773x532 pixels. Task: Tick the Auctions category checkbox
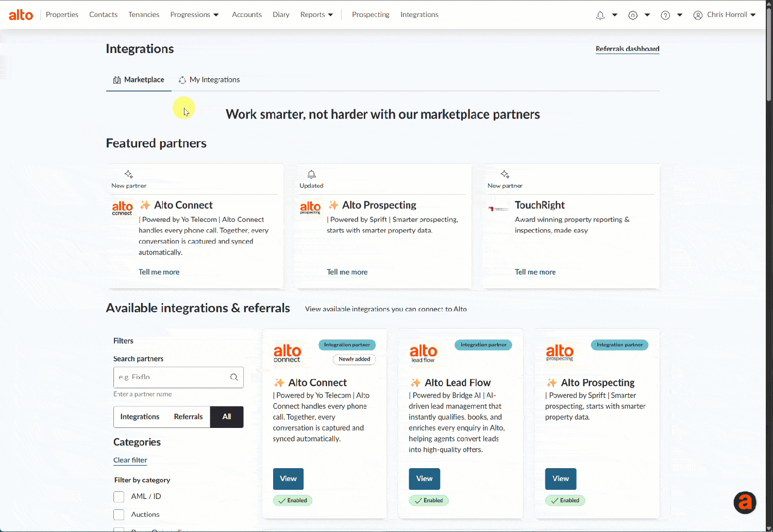(x=119, y=514)
